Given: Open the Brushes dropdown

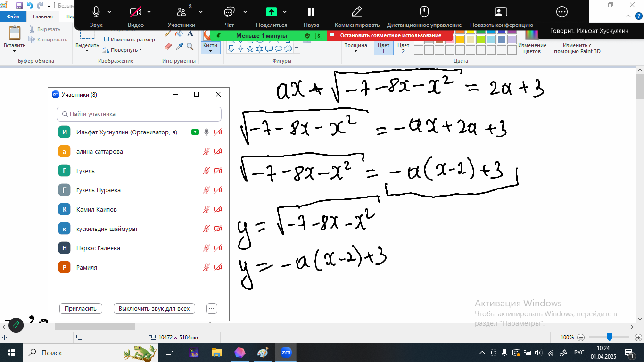Looking at the screenshot, I should (x=210, y=46).
